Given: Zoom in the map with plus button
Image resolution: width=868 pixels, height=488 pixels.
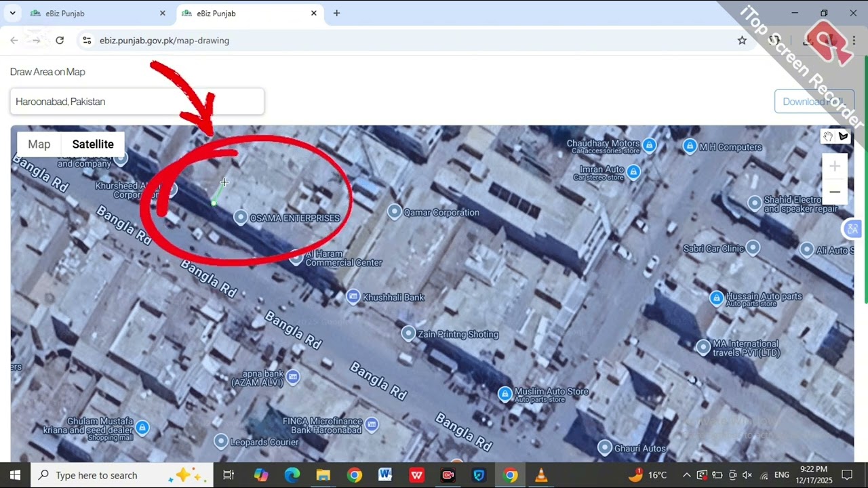Looking at the screenshot, I should click(835, 167).
